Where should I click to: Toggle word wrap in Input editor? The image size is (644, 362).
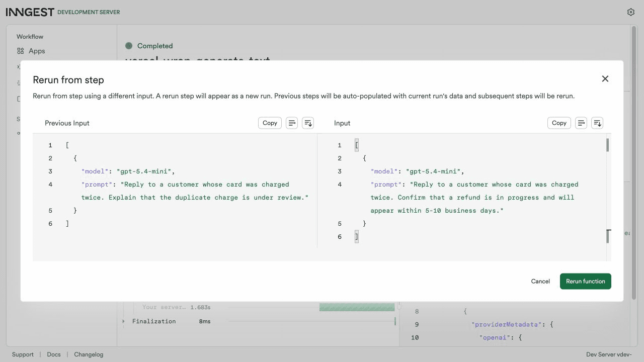[581, 123]
